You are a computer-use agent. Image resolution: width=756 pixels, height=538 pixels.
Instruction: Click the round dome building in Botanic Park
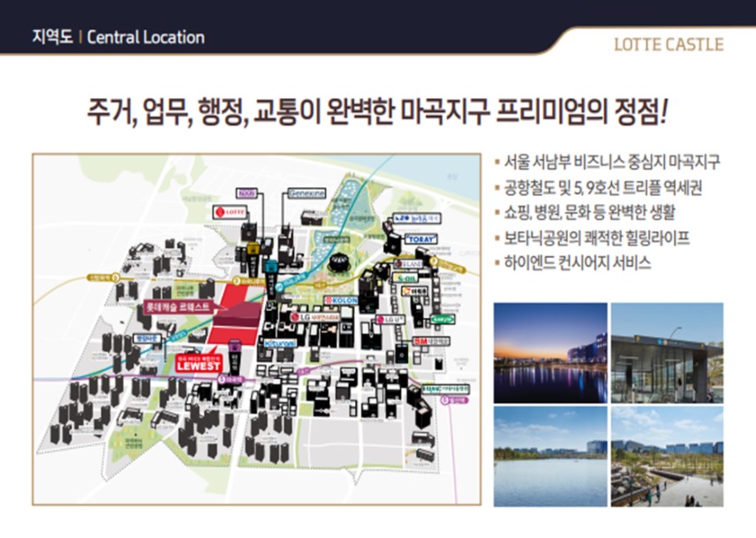point(339,262)
